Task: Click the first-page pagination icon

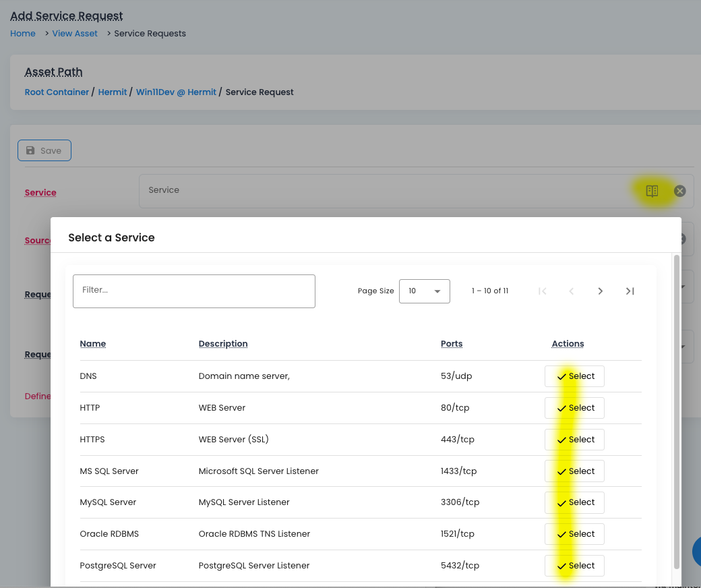Action: point(542,291)
